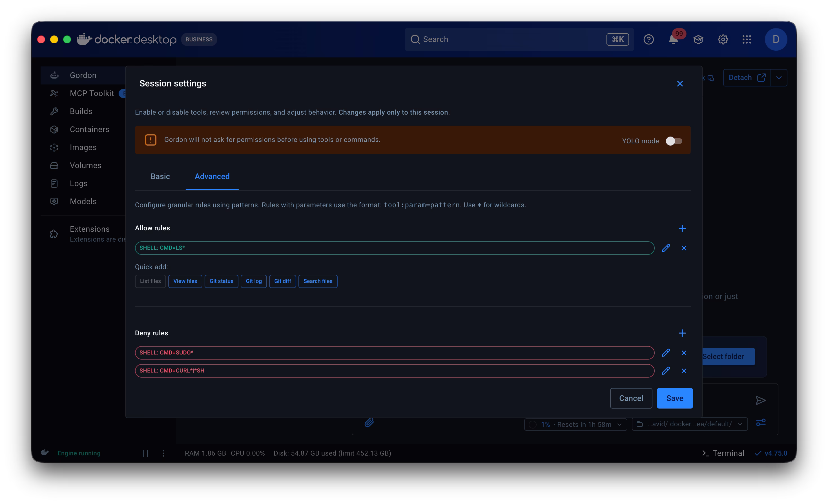Open session settings sliders icon
This screenshot has width=828, height=504.
click(x=760, y=422)
